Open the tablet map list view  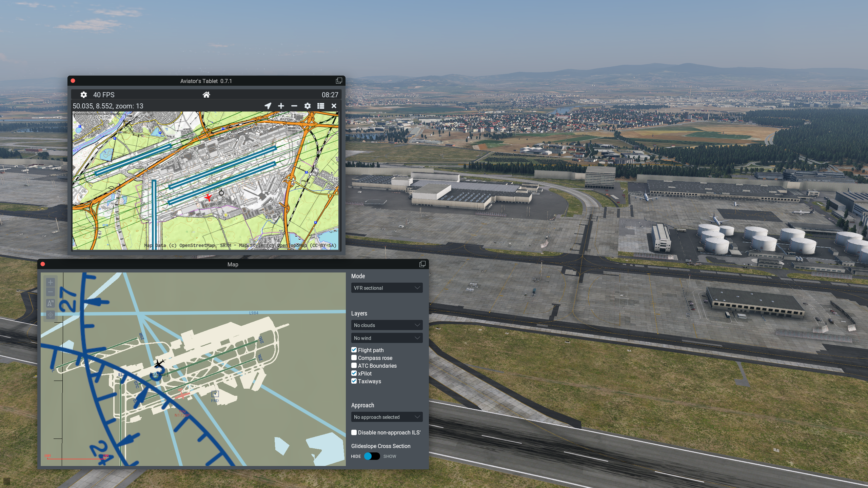(321, 106)
